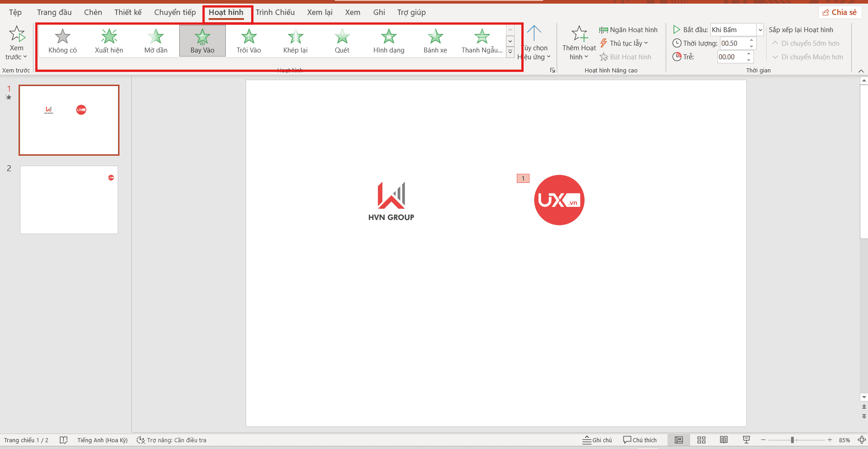Switch to the Trình Chiếu tab

click(275, 12)
